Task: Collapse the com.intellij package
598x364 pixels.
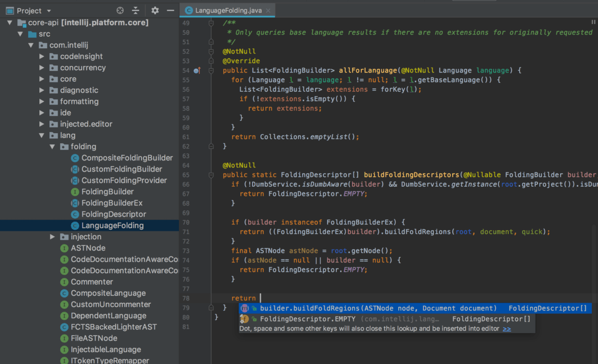Action: click(31, 45)
